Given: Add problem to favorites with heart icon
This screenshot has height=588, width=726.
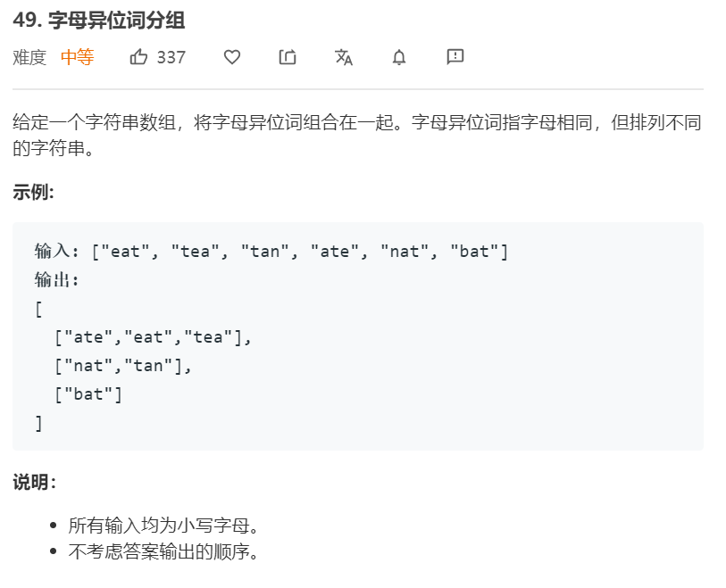Looking at the screenshot, I should coord(232,57).
